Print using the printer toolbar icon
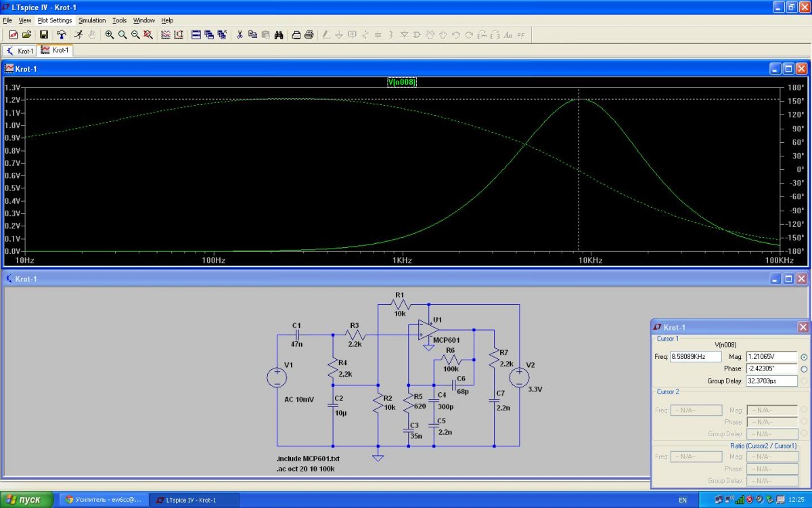Image resolution: width=812 pixels, height=508 pixels. point(309,35)
